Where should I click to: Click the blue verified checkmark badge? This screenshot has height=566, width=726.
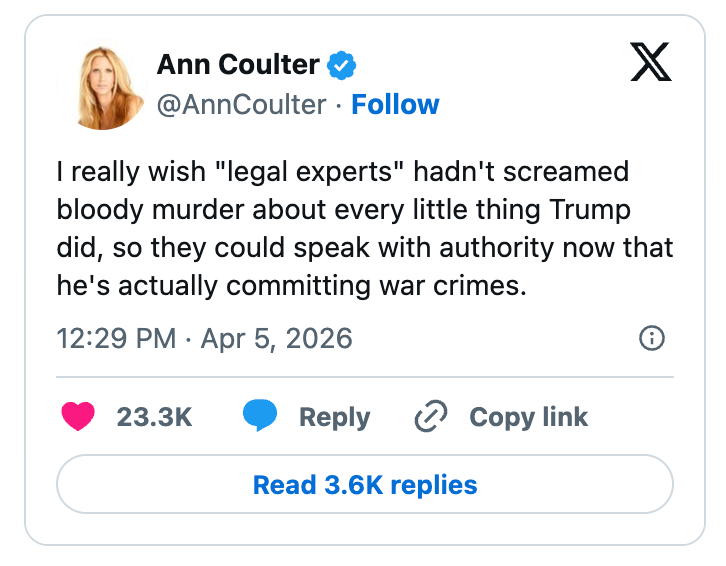coord(343,67)
